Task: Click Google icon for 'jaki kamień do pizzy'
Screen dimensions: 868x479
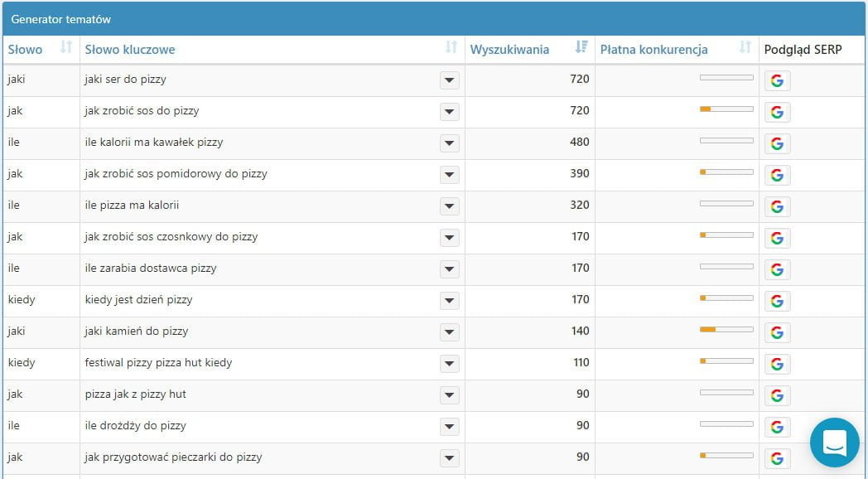Action: point(776,332)
